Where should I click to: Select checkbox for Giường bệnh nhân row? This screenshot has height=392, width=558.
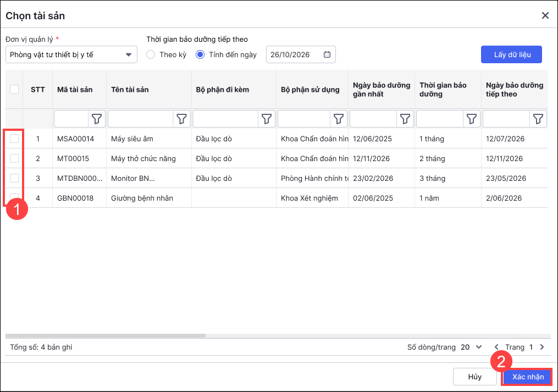tap(14, 198)
